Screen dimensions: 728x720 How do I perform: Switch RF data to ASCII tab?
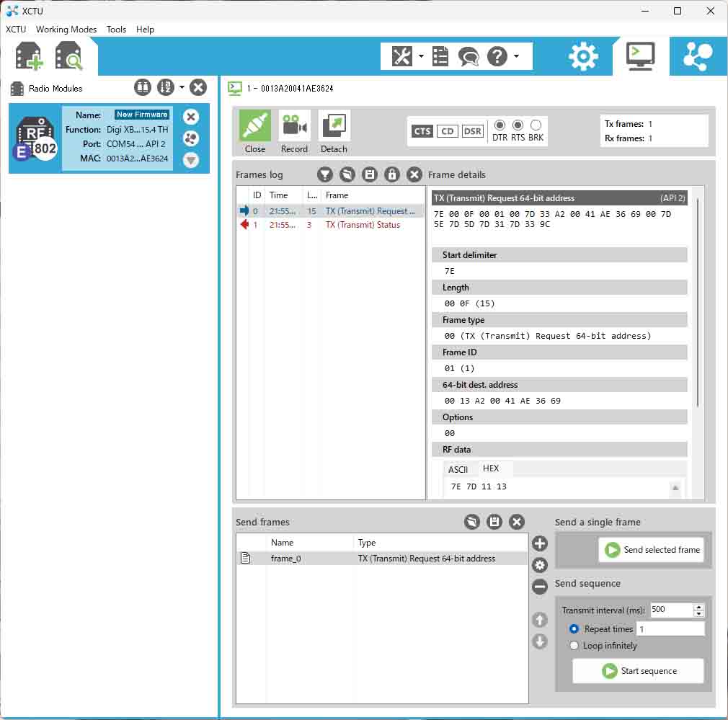coord(458,469)
